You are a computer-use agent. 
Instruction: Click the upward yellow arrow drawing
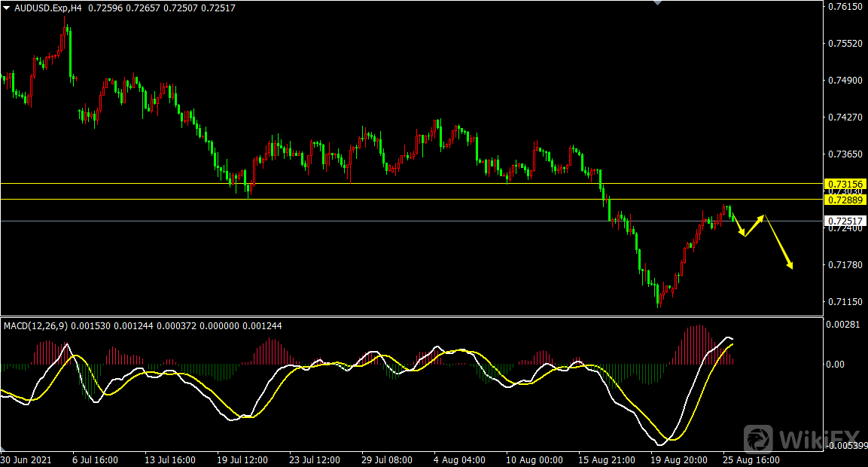coord(754,225)
